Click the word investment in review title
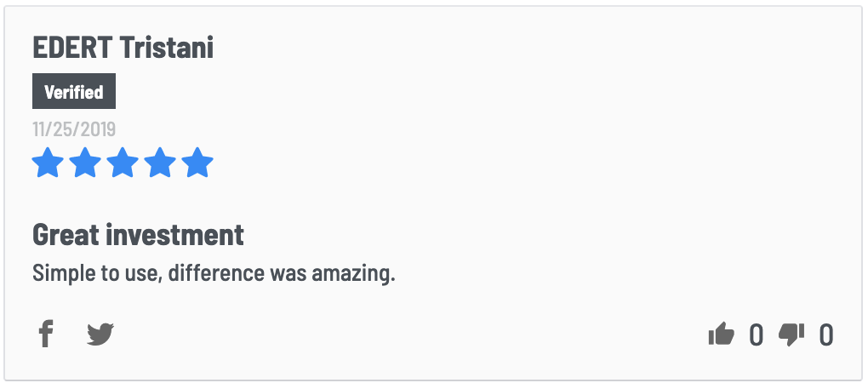The width and height of the screenshot is (868, 383). (x=175, y=235)
